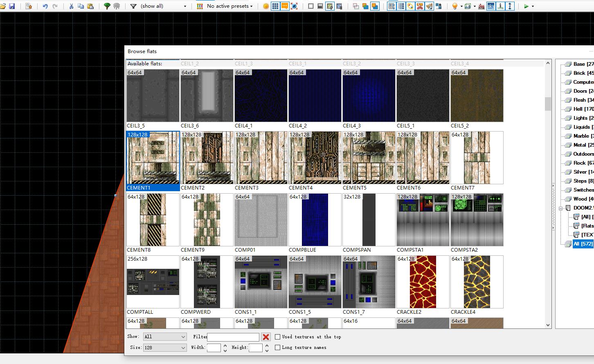Click the scissors Cut icon
Image resolution: width=594 pixels, height=364 pixels.
[x=71, y=6]
